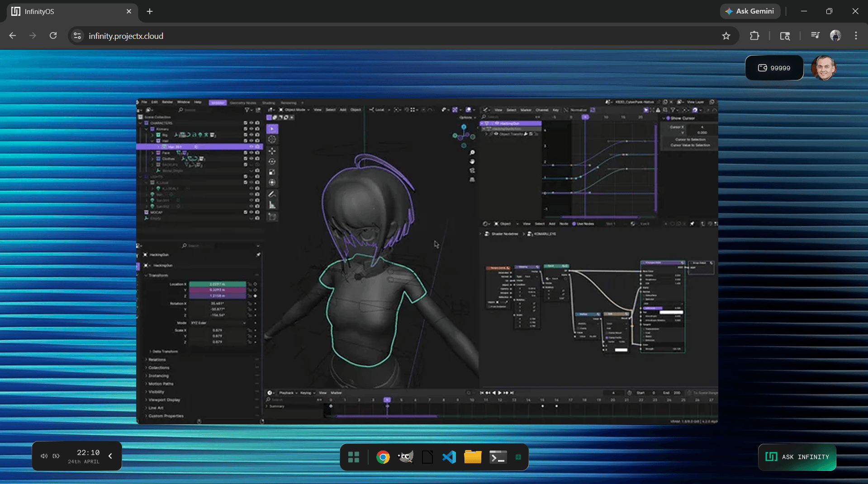Jump to next keyframe in timeline
Image resolution: width=868 pixels, height=484 pixels.
click(506, 393)
